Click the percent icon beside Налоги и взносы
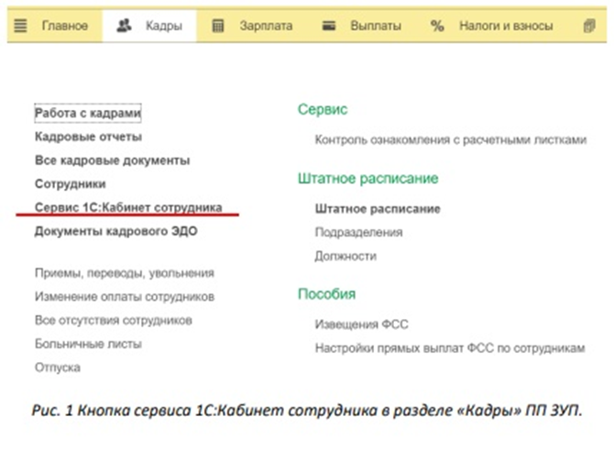The width and height of the screenshot is (614, 450). pos(436,24)
